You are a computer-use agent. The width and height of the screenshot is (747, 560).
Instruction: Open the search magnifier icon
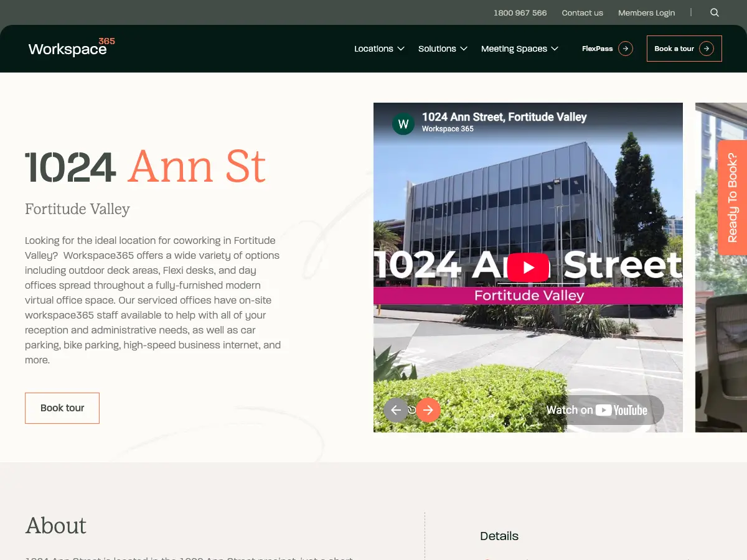click(715, 12)
